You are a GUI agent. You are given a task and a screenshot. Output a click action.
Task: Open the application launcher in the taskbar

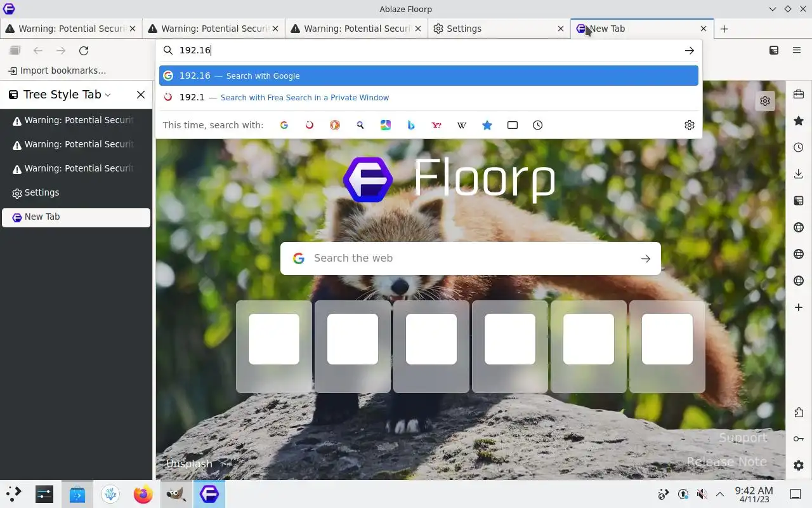coord(14,493)
